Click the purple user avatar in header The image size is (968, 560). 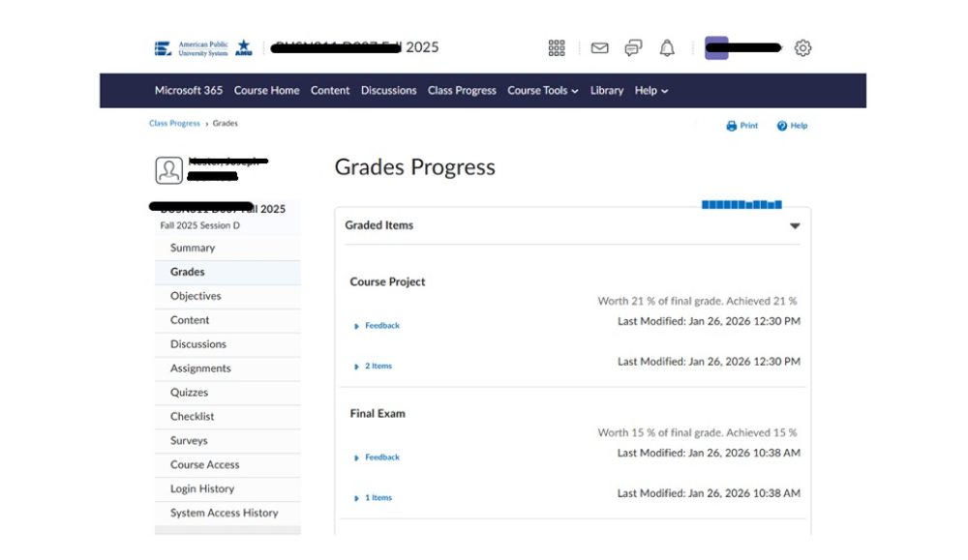(x=716, y=48)
